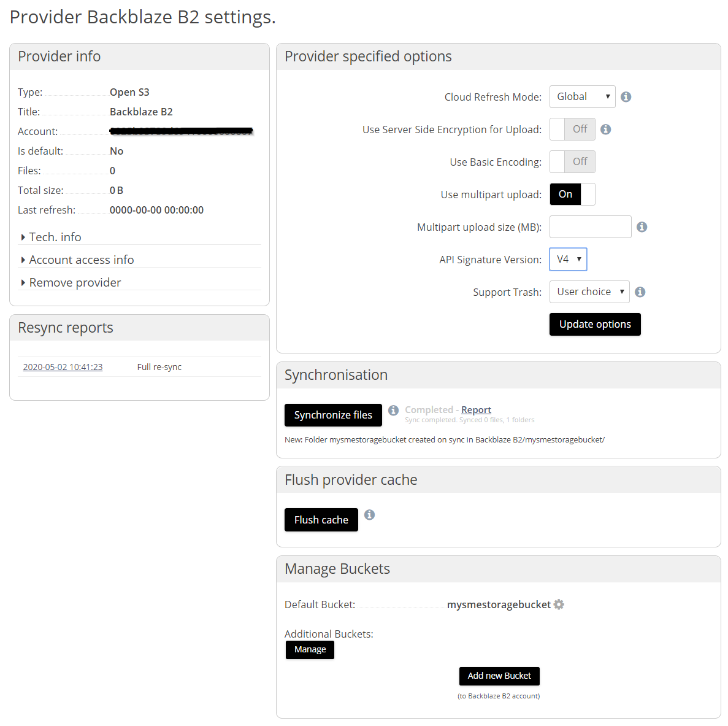Click Update options button

tap(595, 324)
